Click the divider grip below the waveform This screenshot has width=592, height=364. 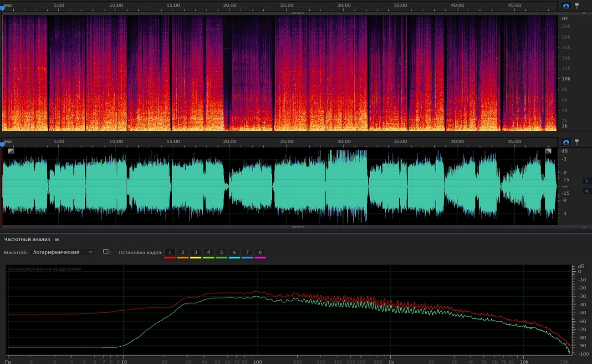298,227
